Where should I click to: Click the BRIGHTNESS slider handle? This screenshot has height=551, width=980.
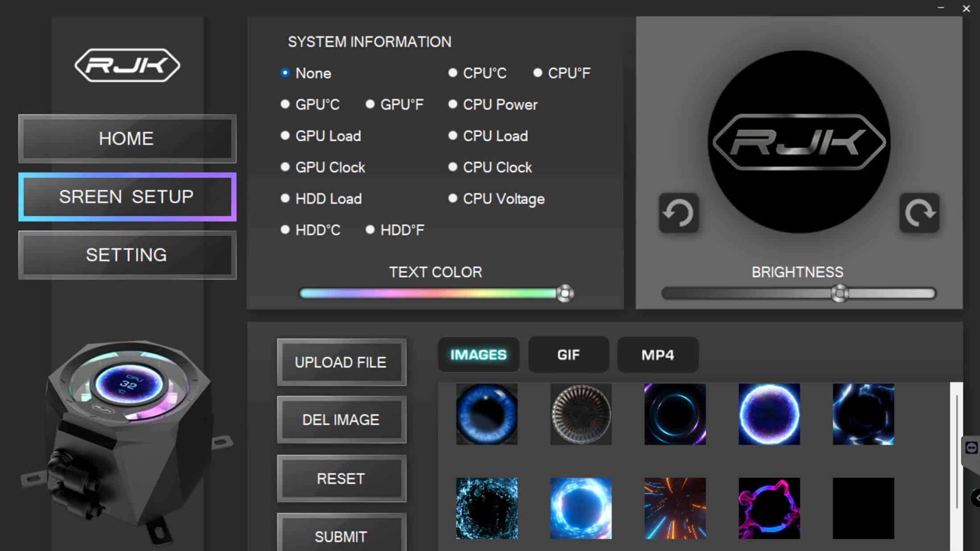840,293
